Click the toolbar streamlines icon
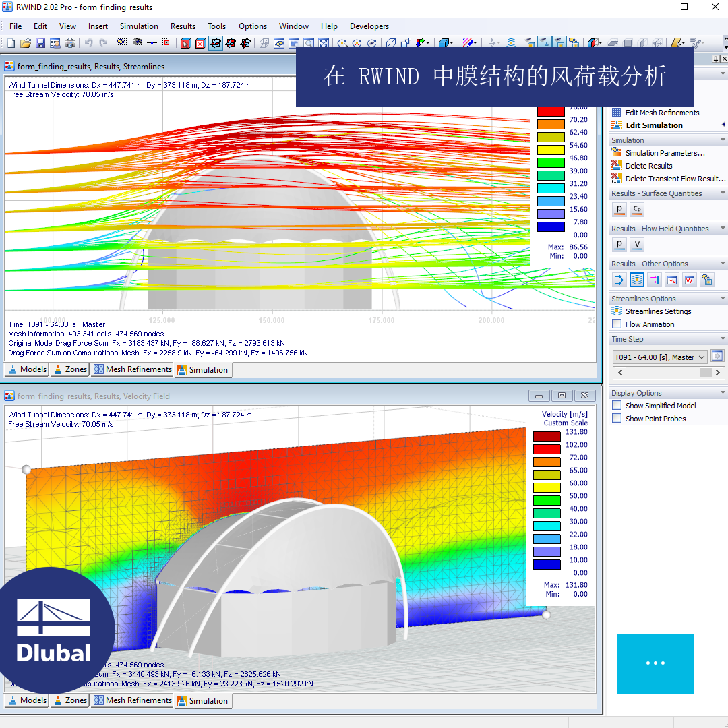 coord(511,43)
